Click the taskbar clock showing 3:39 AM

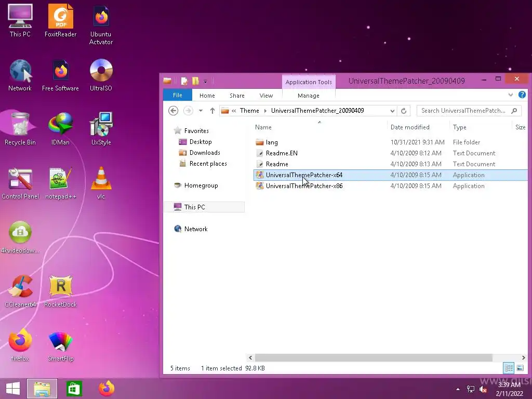[x=509, y=389]
